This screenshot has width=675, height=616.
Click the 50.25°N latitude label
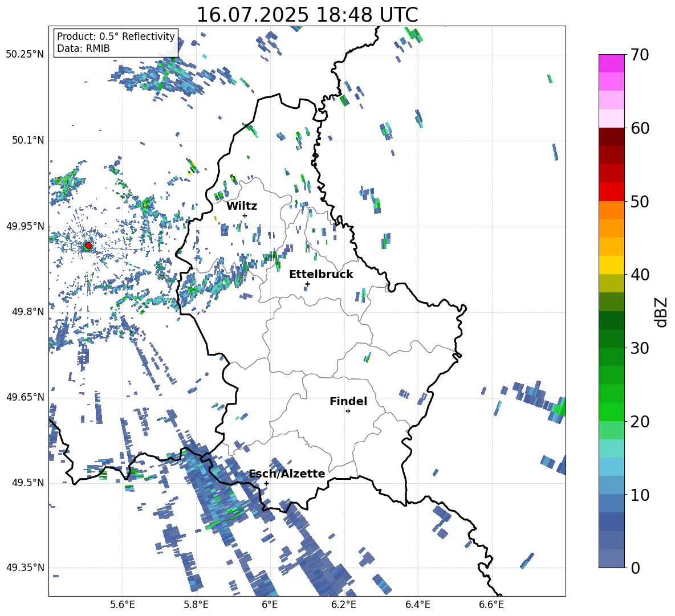tap(25, 55)
